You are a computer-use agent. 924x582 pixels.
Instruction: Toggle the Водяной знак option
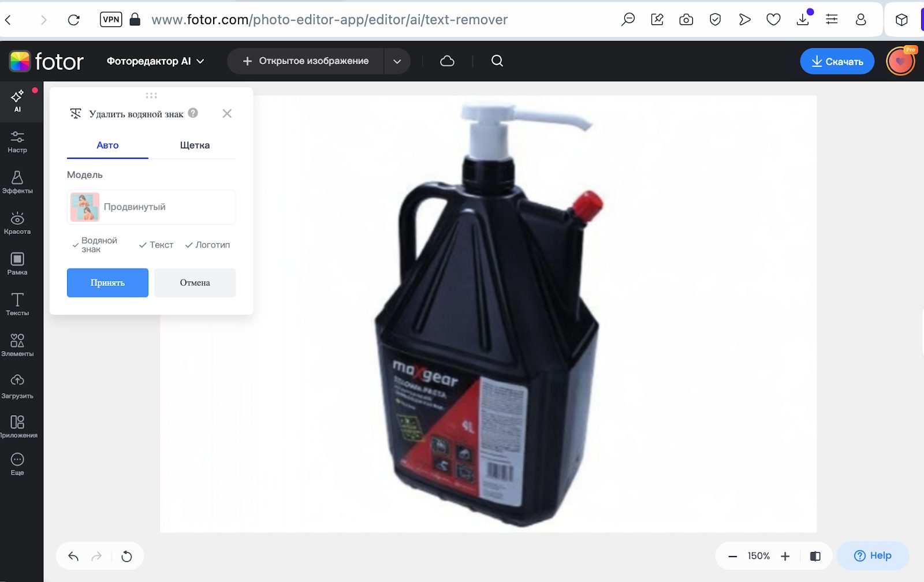pos(95,245)
